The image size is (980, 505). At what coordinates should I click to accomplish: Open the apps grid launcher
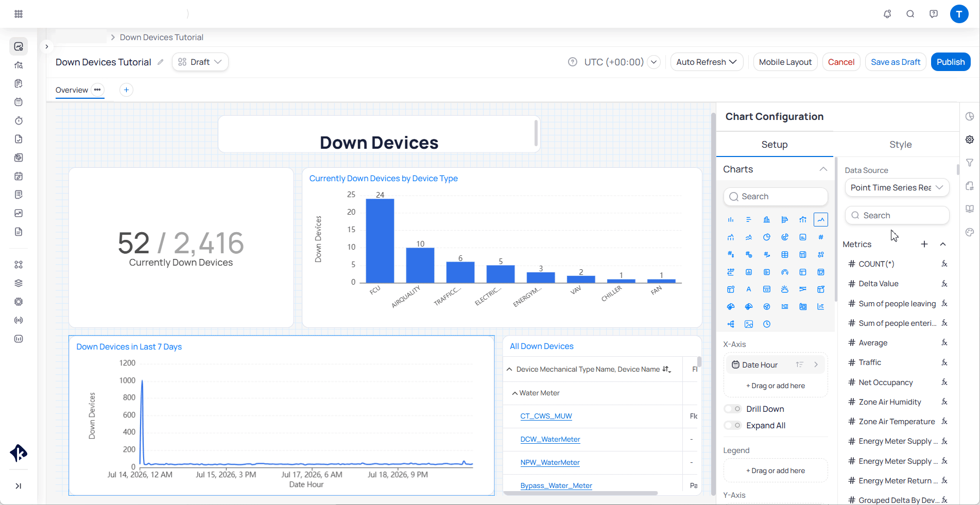[19, 14]
